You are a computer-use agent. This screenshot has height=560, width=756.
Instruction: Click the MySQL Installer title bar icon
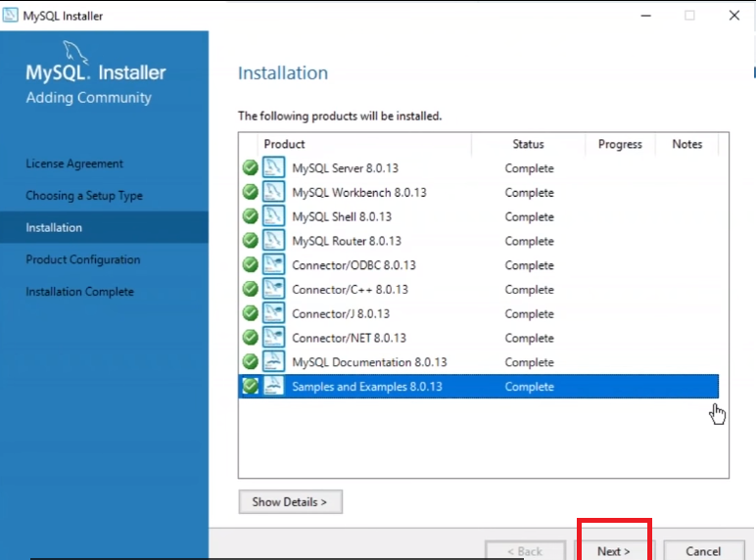11,16
